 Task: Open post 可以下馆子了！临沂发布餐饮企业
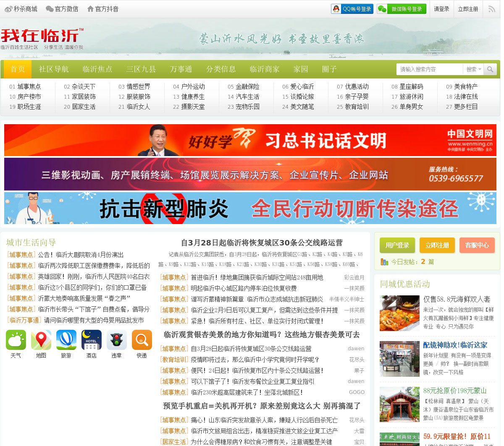coord(252,381)
